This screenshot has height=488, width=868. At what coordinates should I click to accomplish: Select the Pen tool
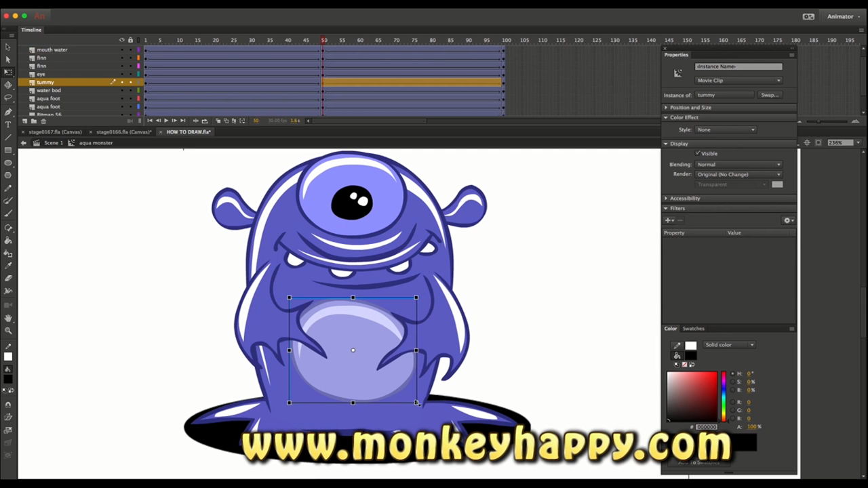(x=8, y=112)
